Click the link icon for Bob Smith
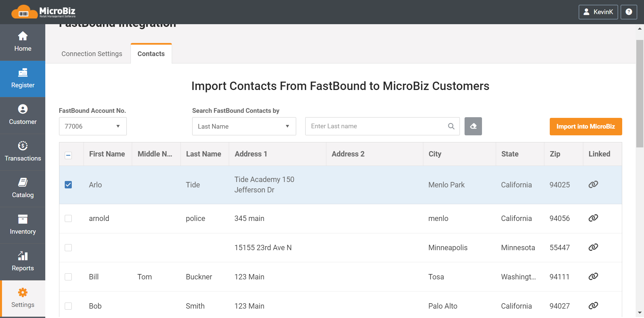The height and width of the screenshot is (318, 644). (593, 306)
